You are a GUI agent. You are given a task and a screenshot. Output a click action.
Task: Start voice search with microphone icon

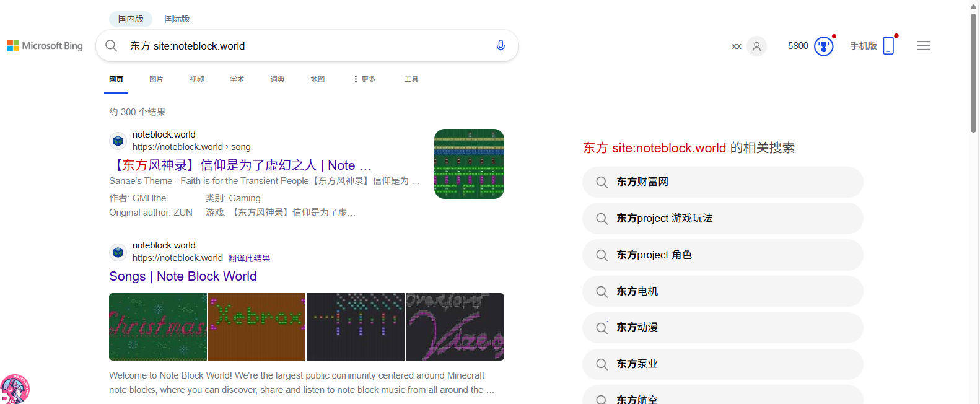[501, 46]
